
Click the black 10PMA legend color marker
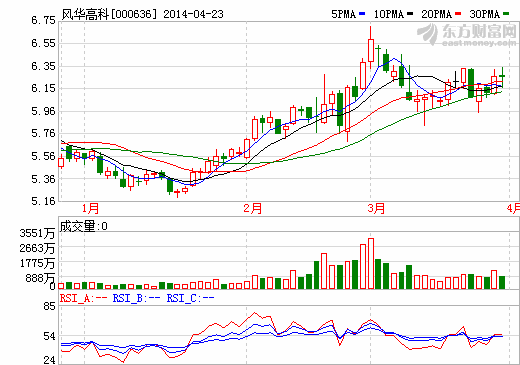410,14
